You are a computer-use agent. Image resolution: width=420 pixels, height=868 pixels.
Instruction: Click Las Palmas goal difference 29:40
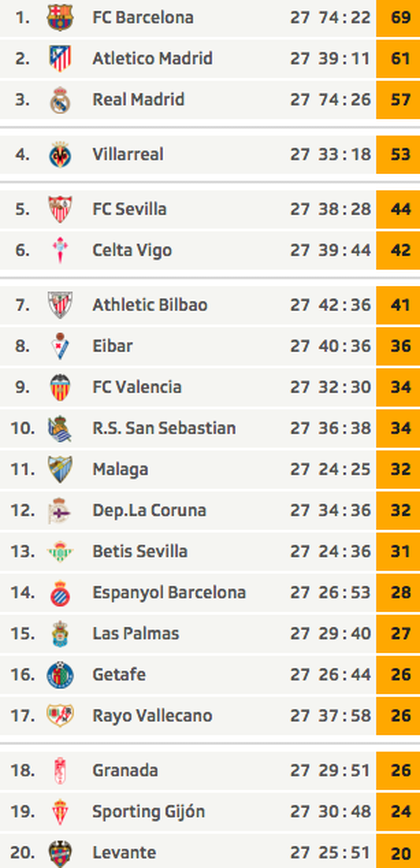[345, 634]
